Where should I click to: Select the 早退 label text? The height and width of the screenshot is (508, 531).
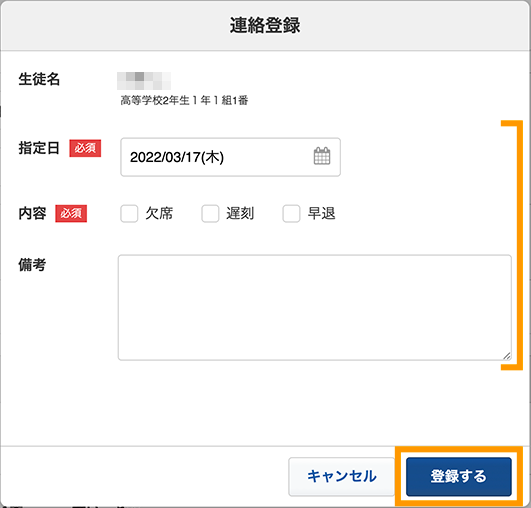[x=321, y=213]
